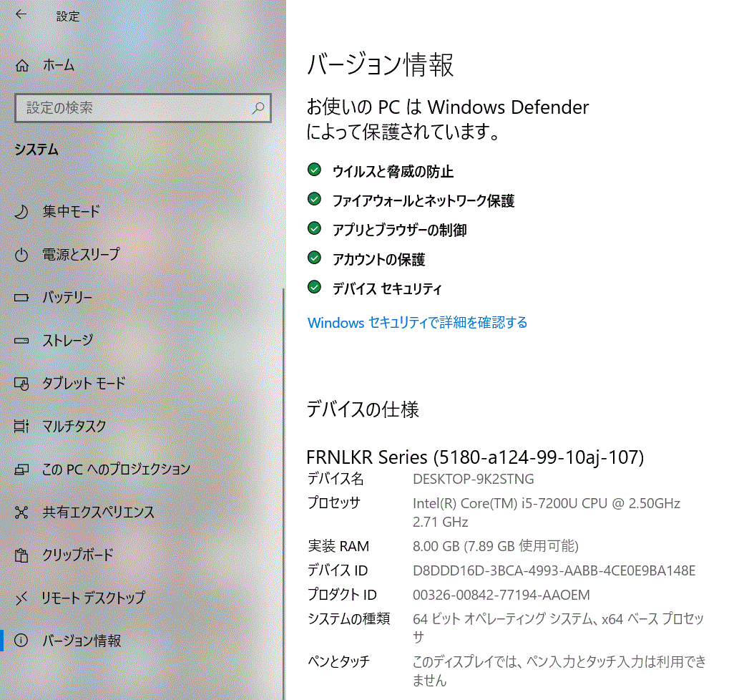Click green check beside アプリとブラウザーの制御

coord(315,228)
